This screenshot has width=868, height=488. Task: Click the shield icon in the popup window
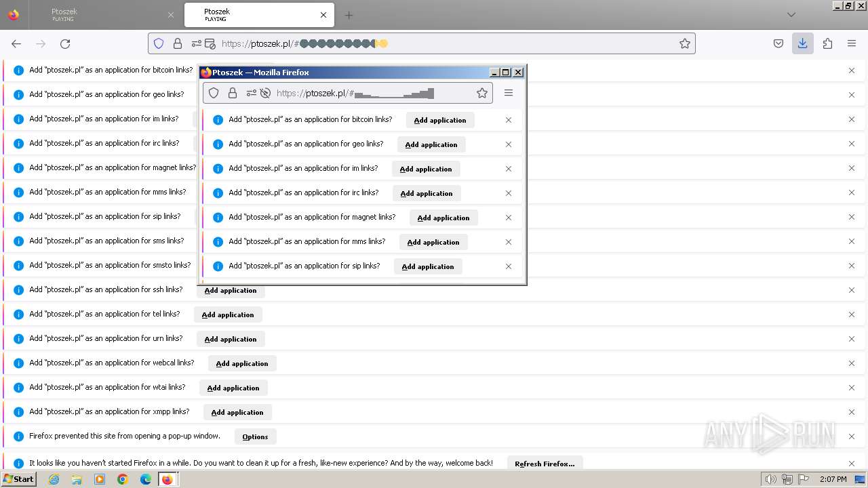click(x=214, y=93)
